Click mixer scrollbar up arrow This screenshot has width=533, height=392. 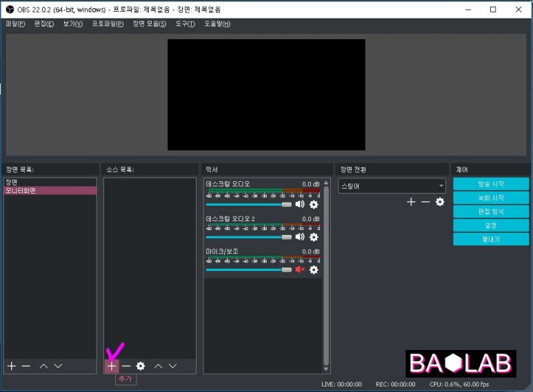[326, 183]
